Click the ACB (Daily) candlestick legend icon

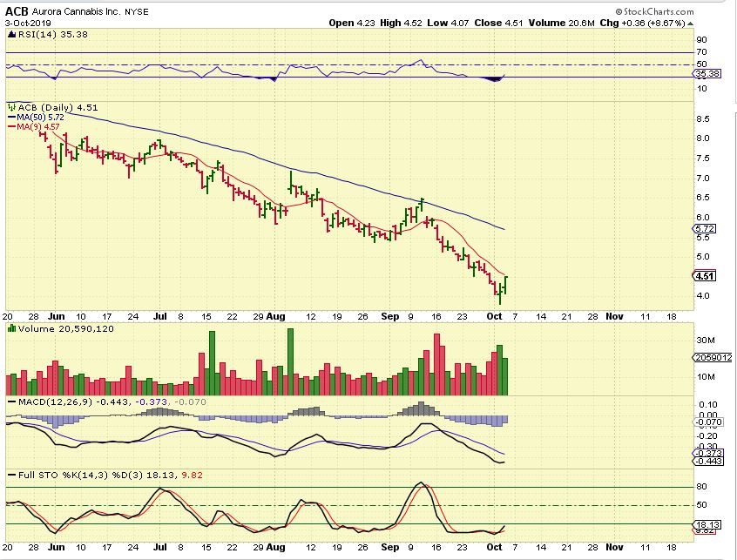(10, 107)
